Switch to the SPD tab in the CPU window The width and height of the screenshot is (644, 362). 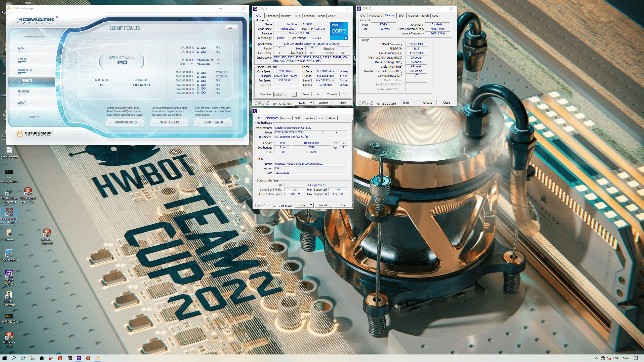click(297, 16)
